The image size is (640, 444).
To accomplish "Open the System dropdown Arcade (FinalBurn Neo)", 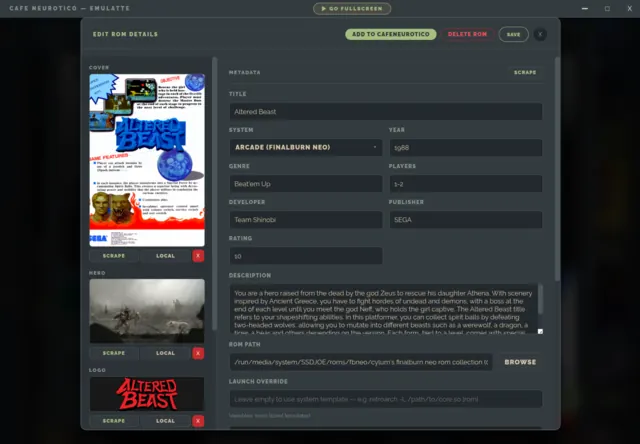I will pyautogui.click(x=306, y=147).
